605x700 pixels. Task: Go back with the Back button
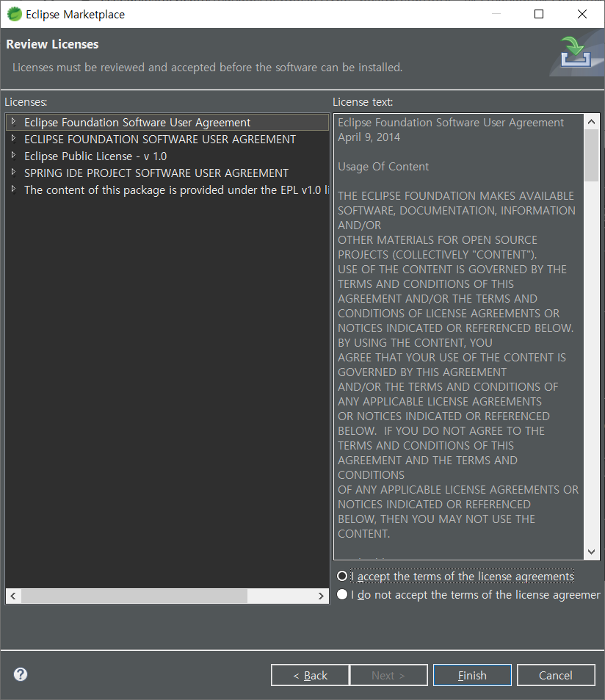point(310,675)
